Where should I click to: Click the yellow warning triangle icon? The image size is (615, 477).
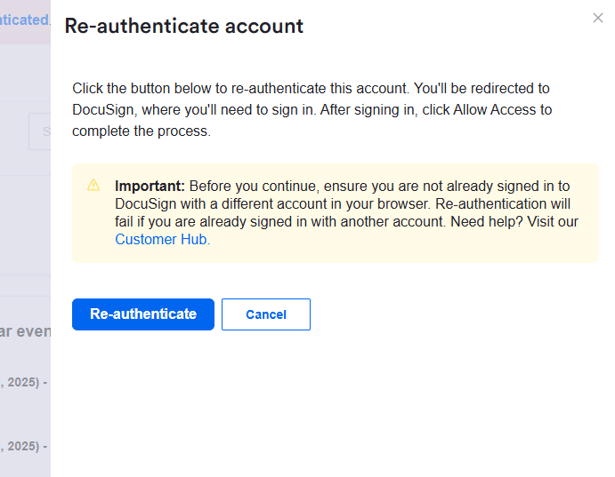point(94,185)
